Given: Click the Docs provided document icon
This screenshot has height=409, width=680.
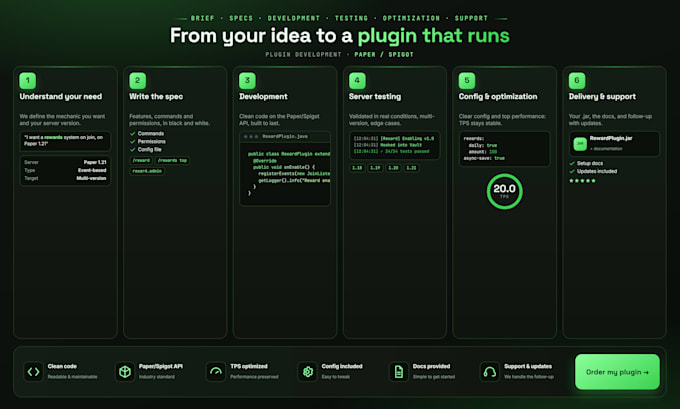Looking at the screenshot, I should point(399,372).
